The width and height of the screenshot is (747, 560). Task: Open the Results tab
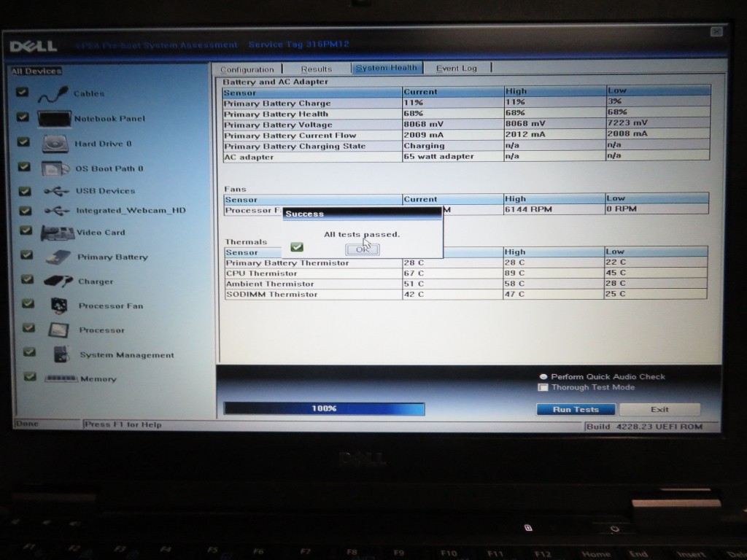tap(317, 69)
